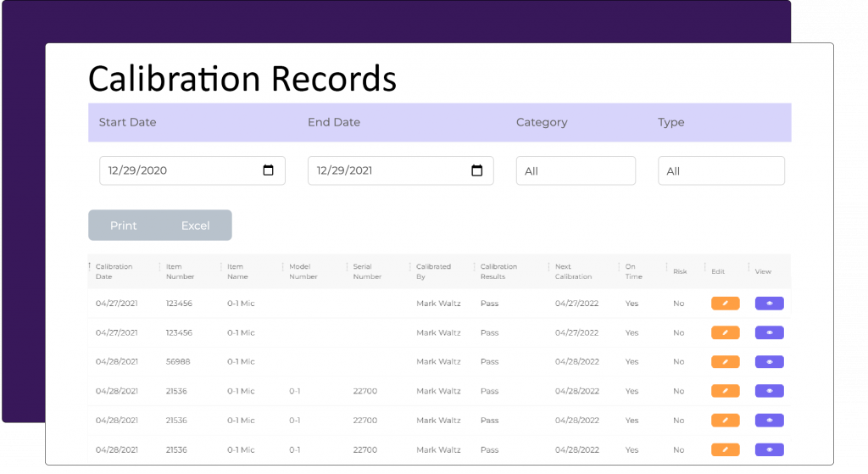Click the End Date label in filter header

tap(334, 122)
